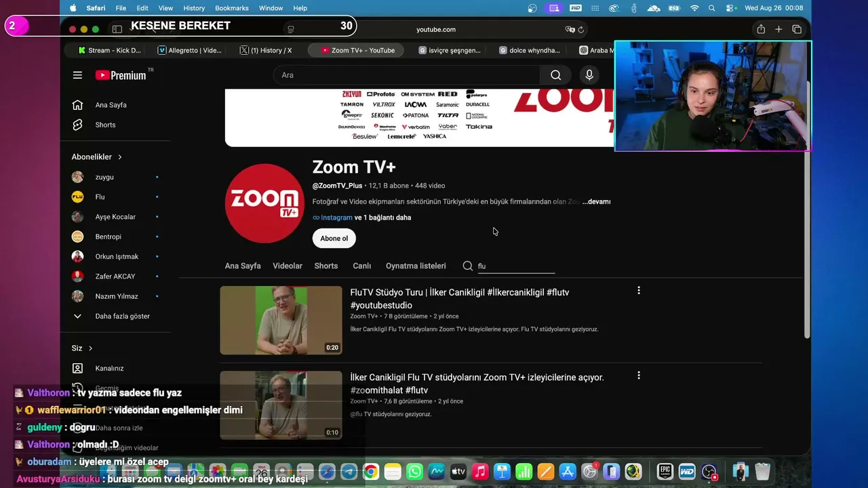Image resolution: width=868 pixels, height=488 pixels.
Task: Click the channel search field containing flu
Action: coord(516,266)
